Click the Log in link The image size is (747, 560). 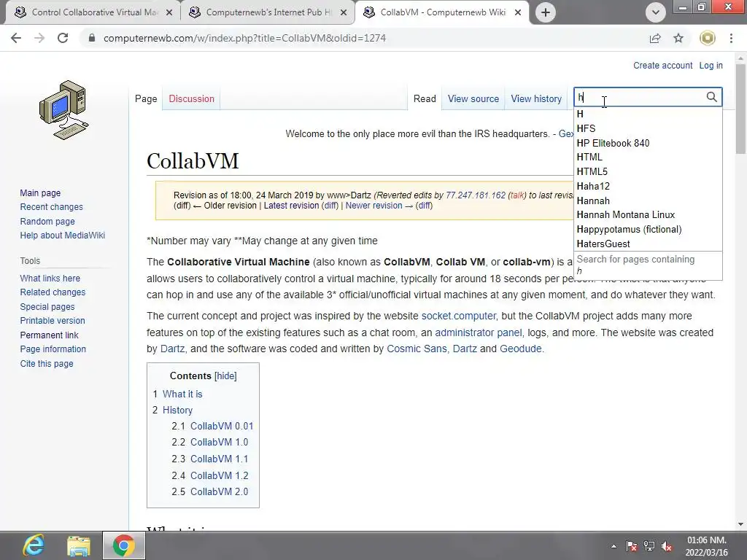pos(711,65)
